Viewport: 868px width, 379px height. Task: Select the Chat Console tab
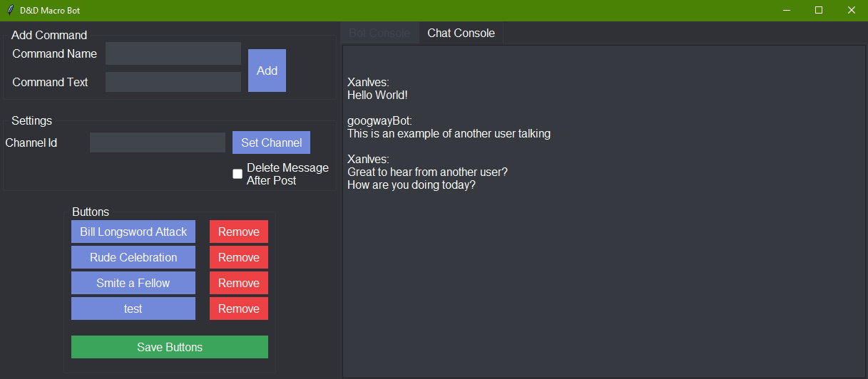click(461, 33)
